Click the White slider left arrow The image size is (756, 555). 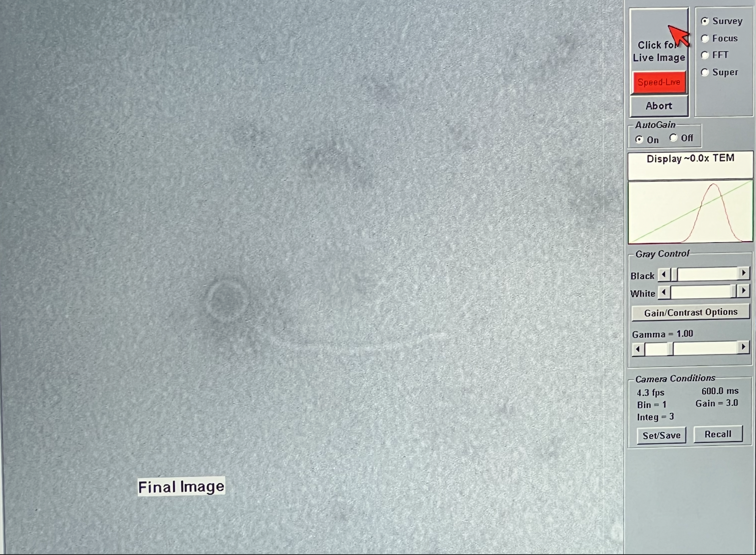[664, 292]
